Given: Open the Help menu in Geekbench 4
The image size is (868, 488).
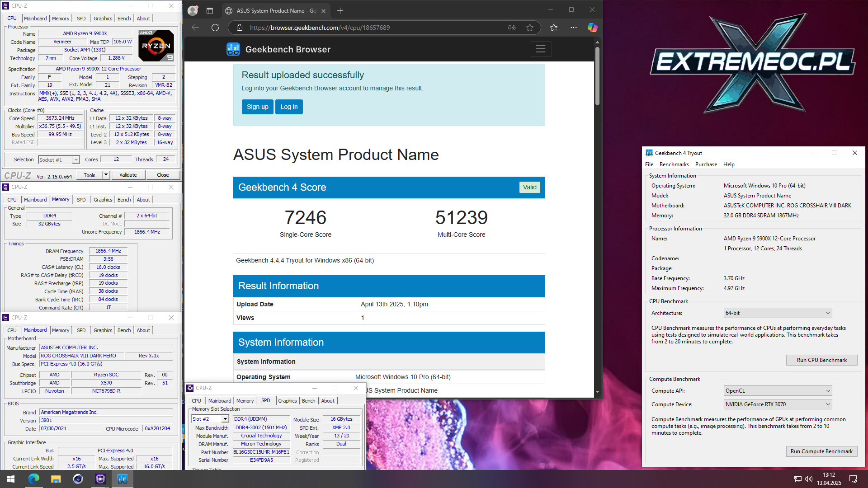Looking at the screenshot, I should point(729,164).
